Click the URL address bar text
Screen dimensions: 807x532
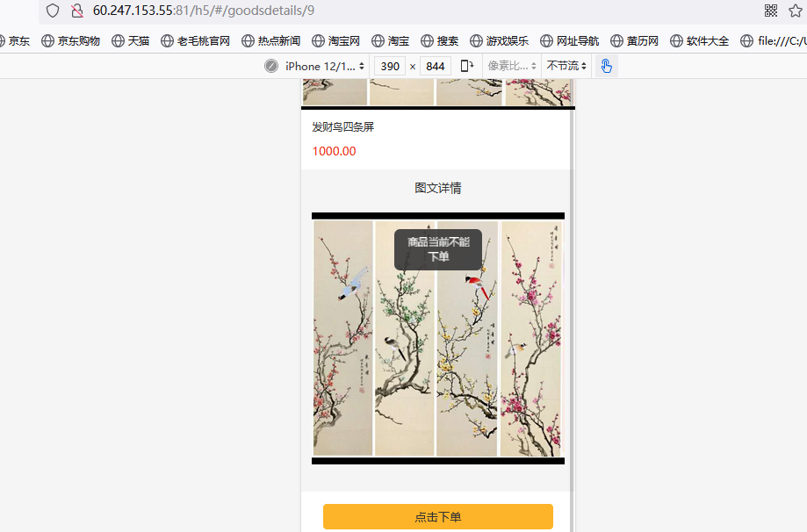(x=204, y=11)
